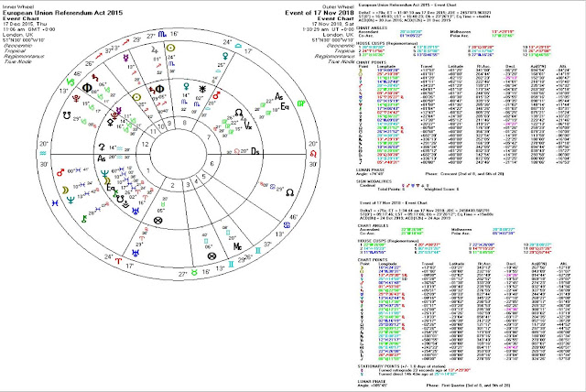Viewport: 586px width, 392px height.
Task: Select the Vx vertex marker
Action: (248, 125)
